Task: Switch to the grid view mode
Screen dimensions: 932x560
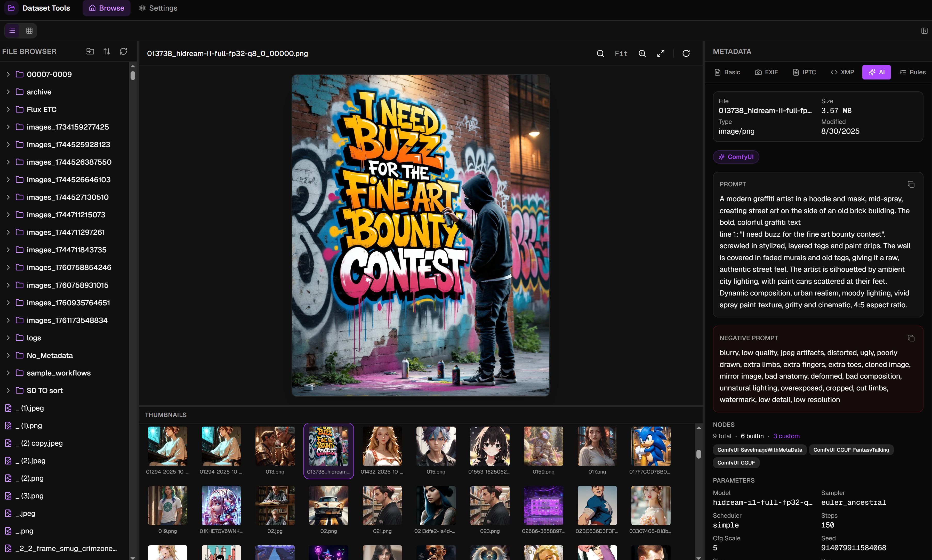Action: 29,30
